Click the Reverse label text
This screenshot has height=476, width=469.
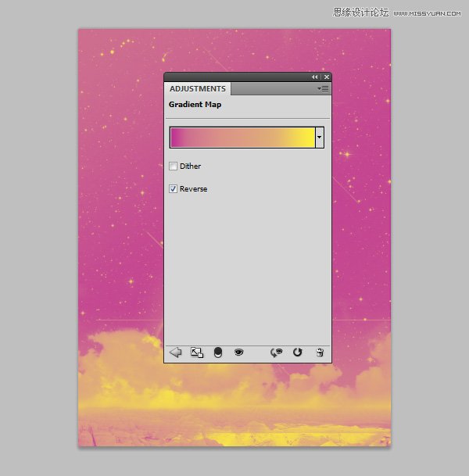coord(193,189)
